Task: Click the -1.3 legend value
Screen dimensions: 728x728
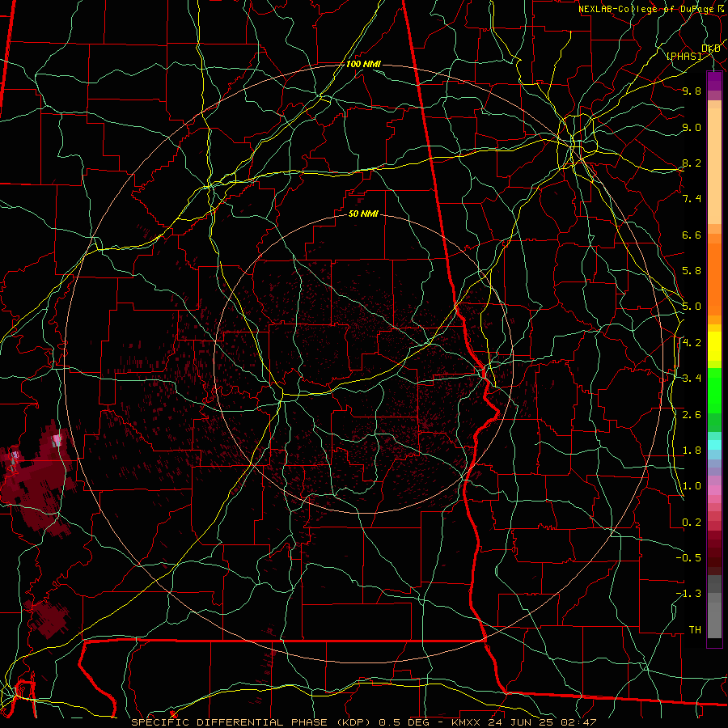Action: pyautogui.click(x=688, y=594)
